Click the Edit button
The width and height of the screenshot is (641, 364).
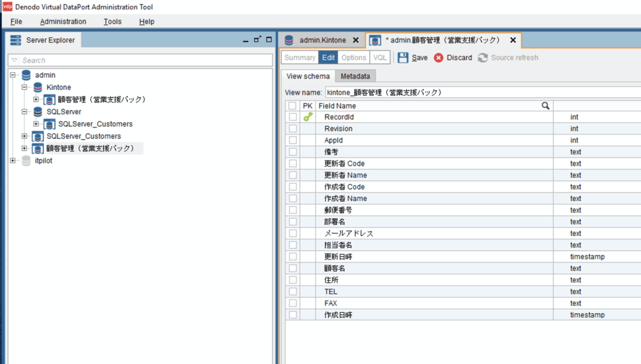click(329, 58)
